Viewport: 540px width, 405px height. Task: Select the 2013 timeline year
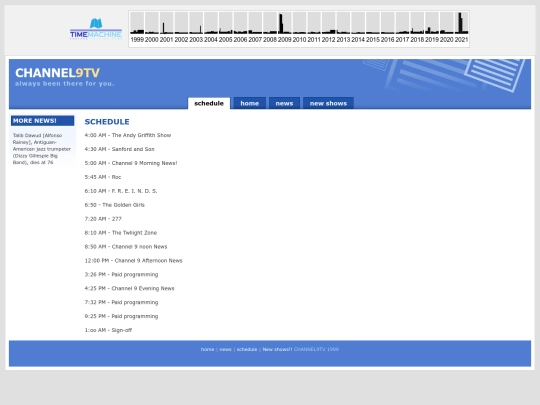click(x=343, y=28)
